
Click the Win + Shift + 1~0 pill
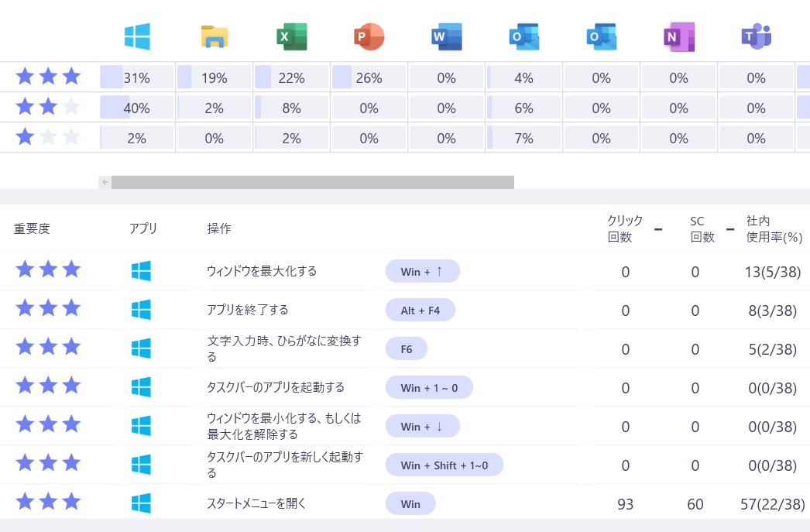click(444, 465)
